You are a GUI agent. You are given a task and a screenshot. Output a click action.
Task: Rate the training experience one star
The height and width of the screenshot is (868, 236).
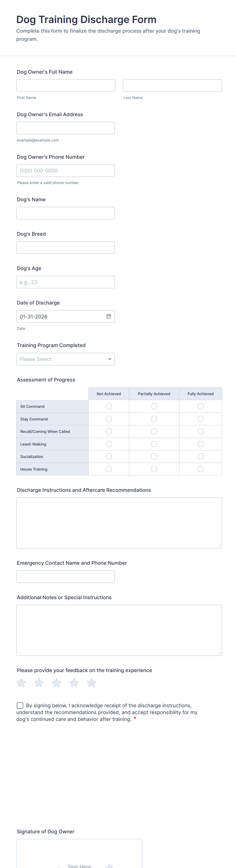tap(21, 683)
